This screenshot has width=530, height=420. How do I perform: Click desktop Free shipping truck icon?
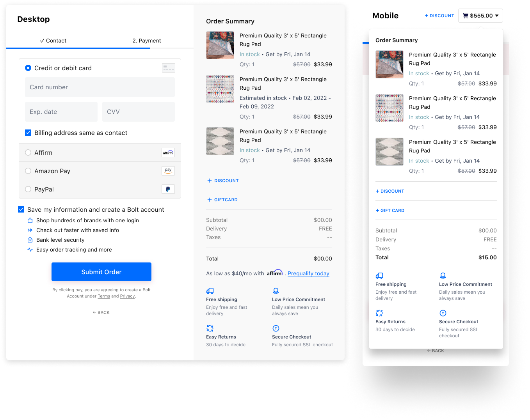pyautogui.click(x=210, y=291)
